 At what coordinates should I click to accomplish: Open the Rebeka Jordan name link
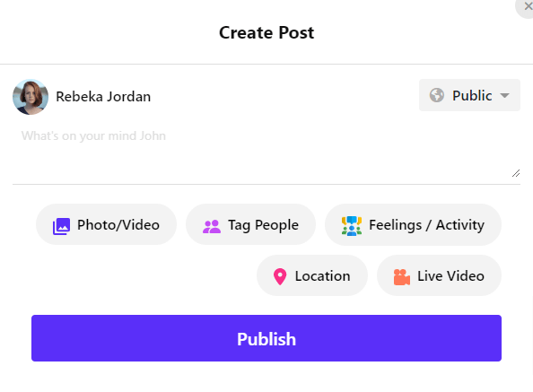(103, 97)
